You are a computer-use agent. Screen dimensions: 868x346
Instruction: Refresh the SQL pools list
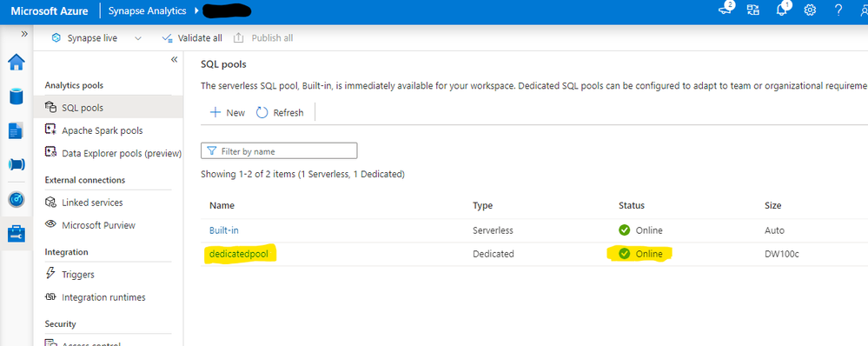[280, 112]
